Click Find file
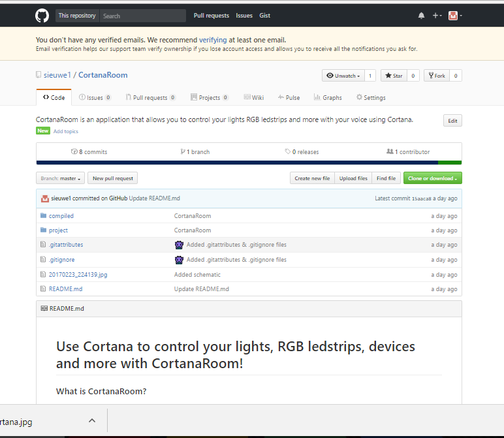Screen dimensions: 504x438 pyautogui.click(x=386, y=178)
